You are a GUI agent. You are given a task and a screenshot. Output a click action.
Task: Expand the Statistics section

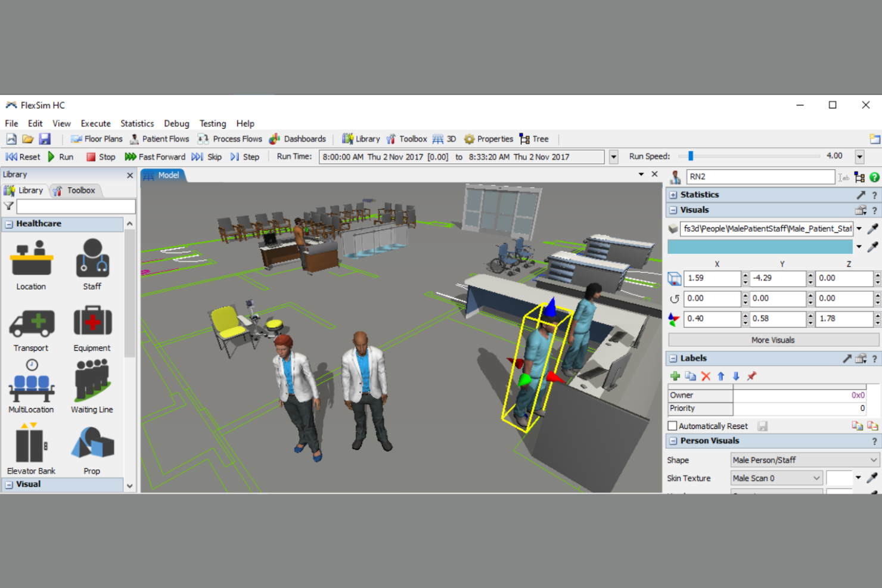pos(673,194)
